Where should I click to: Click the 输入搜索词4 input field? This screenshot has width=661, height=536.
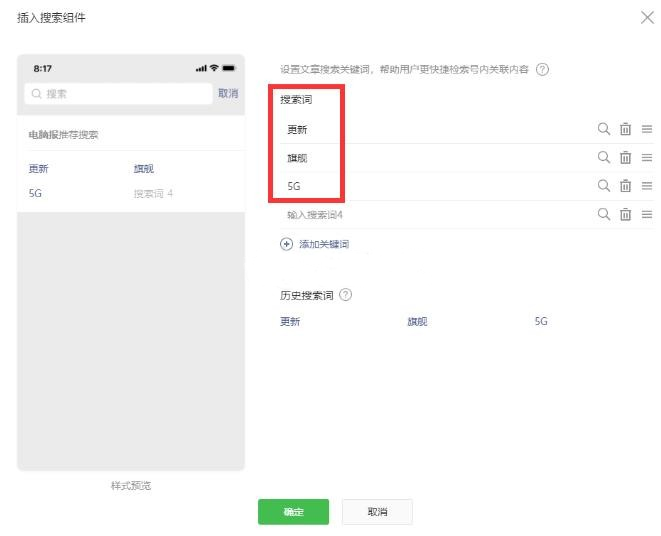430,214
